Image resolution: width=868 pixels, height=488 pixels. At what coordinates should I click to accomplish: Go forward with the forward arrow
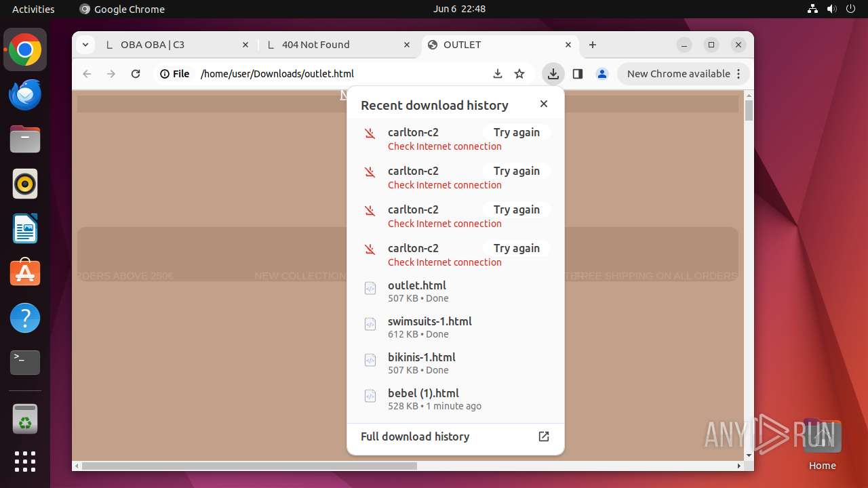[111, 74]
